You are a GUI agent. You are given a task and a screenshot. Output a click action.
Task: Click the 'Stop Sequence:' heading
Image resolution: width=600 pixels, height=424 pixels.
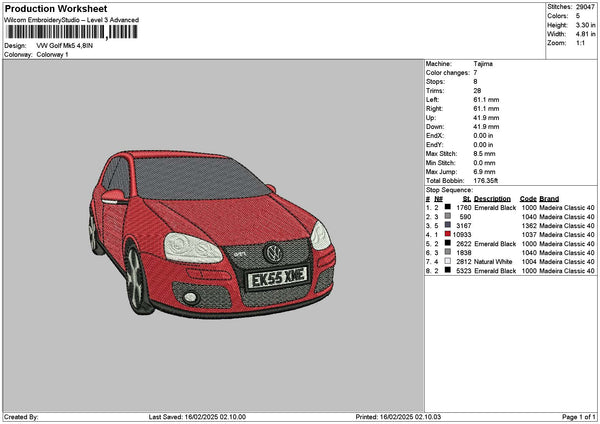(x=450, y=190)
